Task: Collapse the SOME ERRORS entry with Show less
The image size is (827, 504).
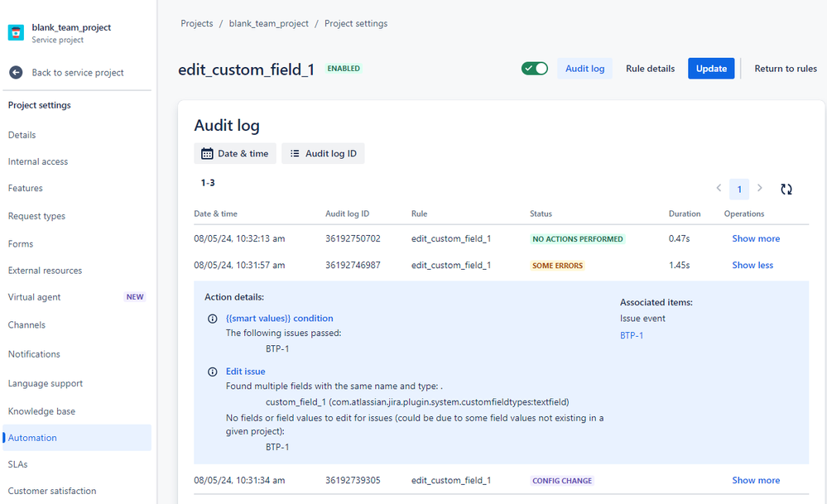Action: (x=752, y=265)
